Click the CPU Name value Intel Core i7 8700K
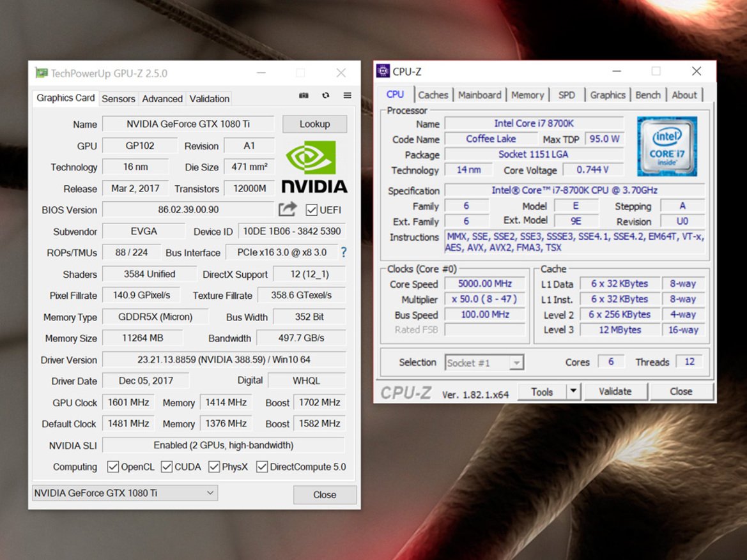This screenshot has height=560, width=747. point(534,123)
